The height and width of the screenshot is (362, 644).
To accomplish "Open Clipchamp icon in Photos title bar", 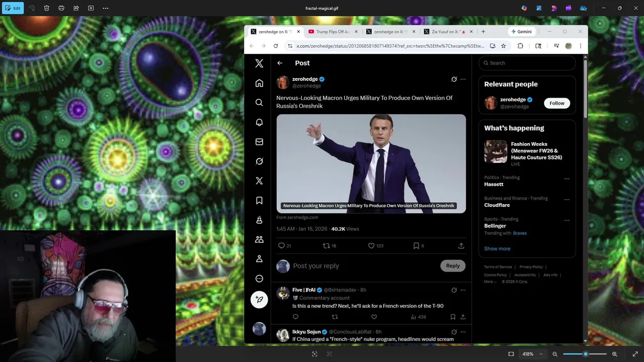I will (x=569, y=8).
